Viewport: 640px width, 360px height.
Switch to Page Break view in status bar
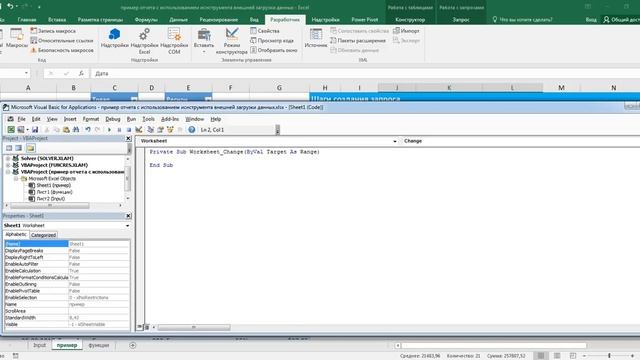(x=573, y=356)
